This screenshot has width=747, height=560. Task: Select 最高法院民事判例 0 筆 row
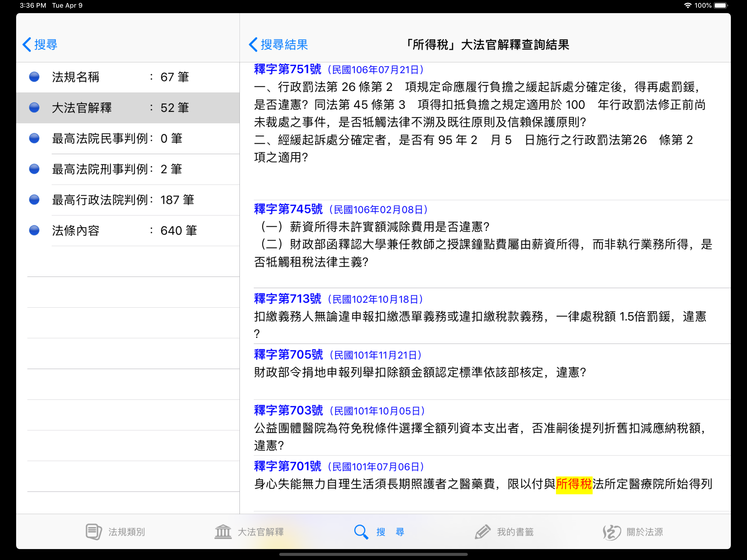[128, 138]
